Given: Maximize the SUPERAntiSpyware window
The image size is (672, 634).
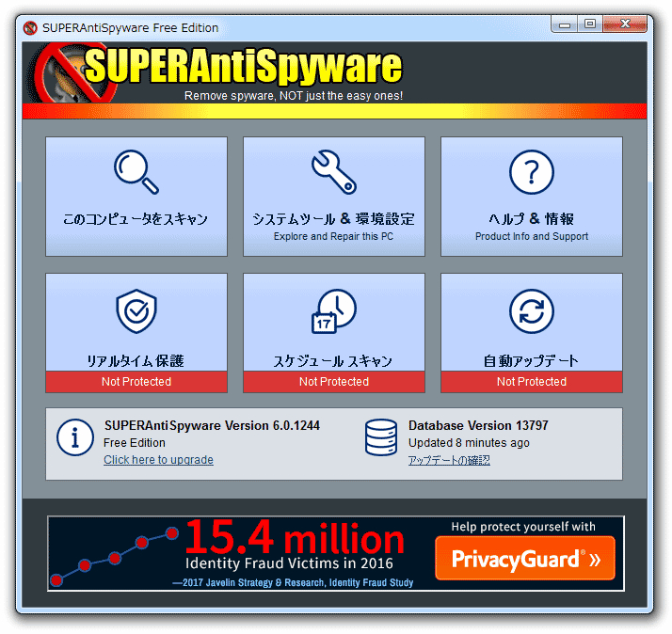Looking at the screenshot, I should point(590,24).
